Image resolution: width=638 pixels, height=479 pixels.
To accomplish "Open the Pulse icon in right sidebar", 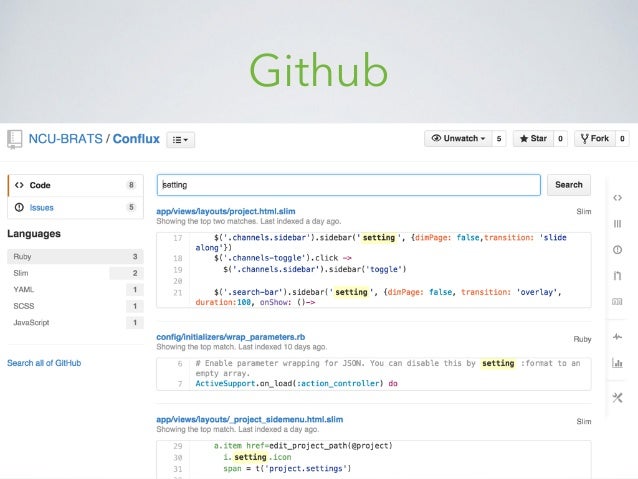I will click(x=617, y=337).
